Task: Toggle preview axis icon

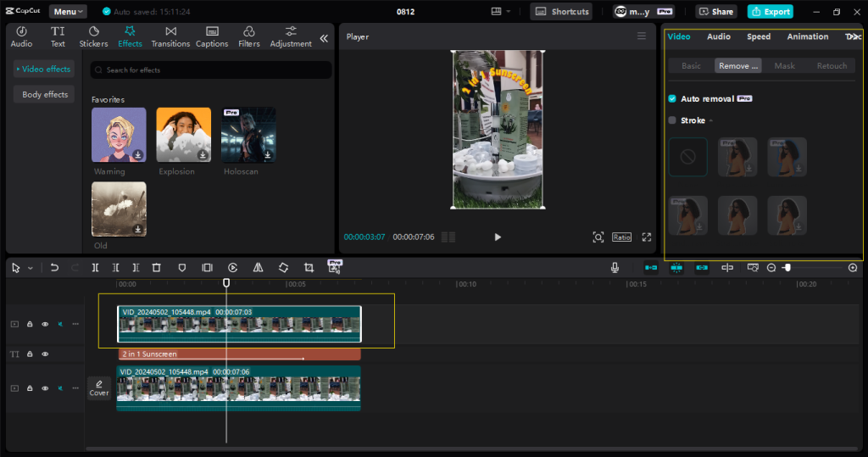Action: 727,268
